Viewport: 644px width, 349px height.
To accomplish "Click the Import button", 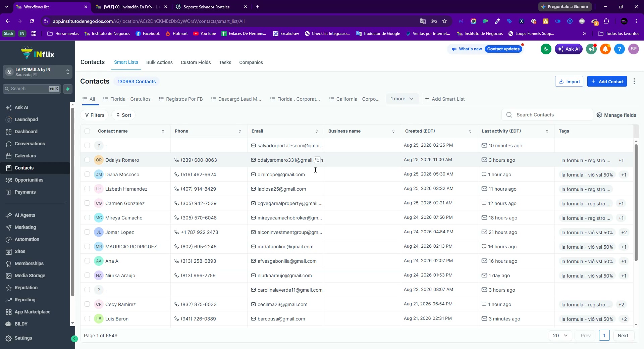I will coord(569,82).
